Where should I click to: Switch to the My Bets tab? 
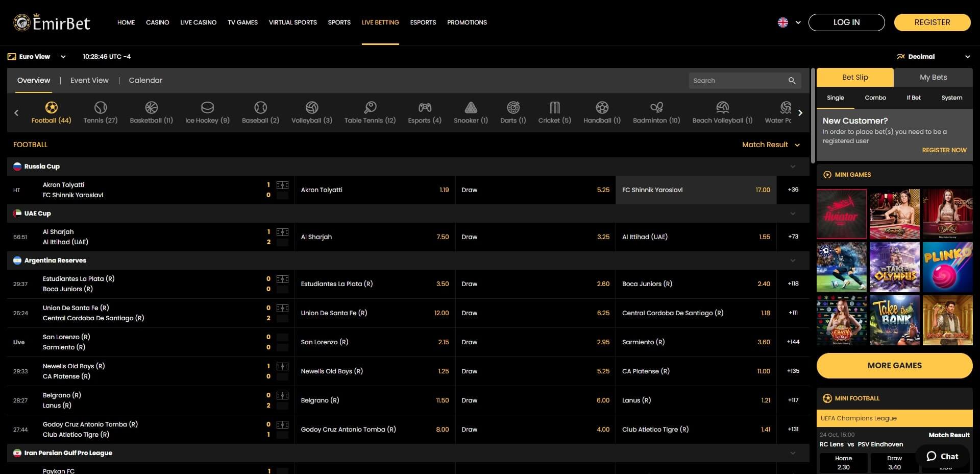[x=933, y=77]
